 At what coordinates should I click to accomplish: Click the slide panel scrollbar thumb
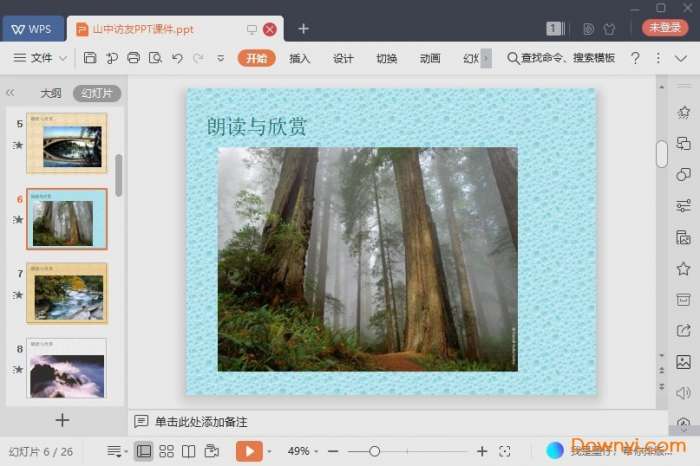[x=118, y=175]
